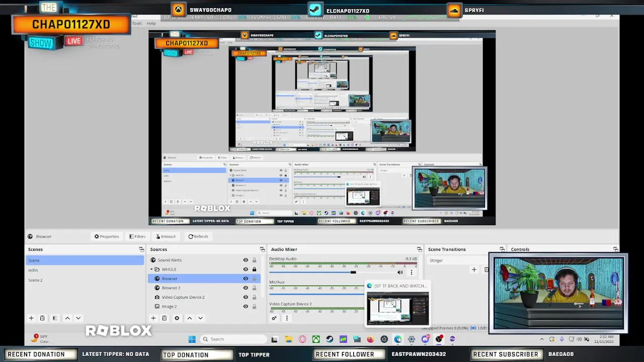The height and width of the screenshot is (362, 644).
Task: Select the 'Scene' scene
Action: click(x=85, y=260)
